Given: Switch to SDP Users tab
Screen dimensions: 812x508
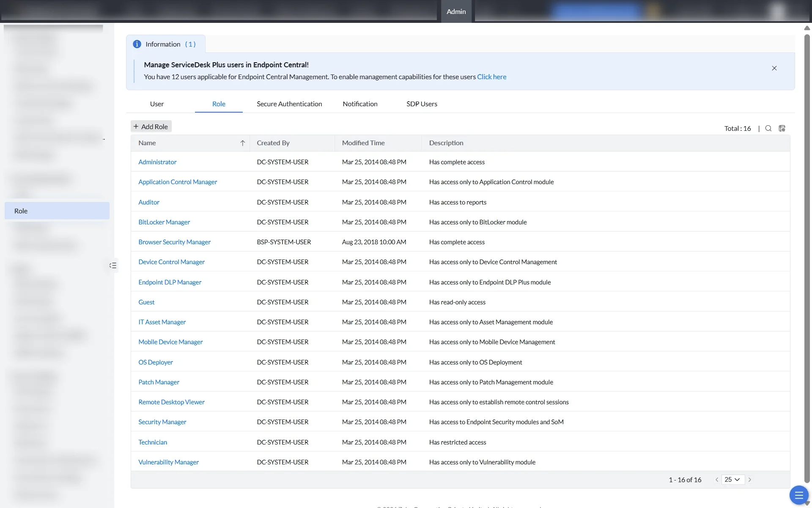Looking at the screenshot, I should tap(422, 104).
